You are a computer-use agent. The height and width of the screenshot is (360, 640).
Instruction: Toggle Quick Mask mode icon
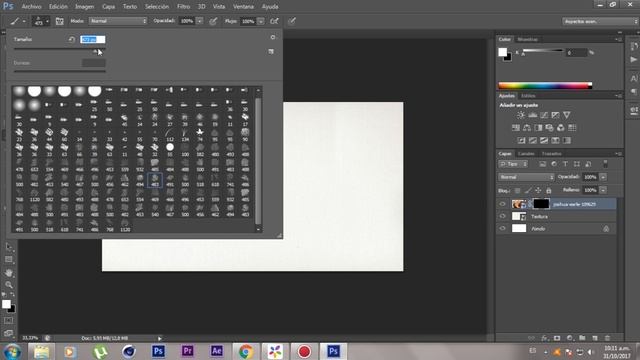pos(8,321)
